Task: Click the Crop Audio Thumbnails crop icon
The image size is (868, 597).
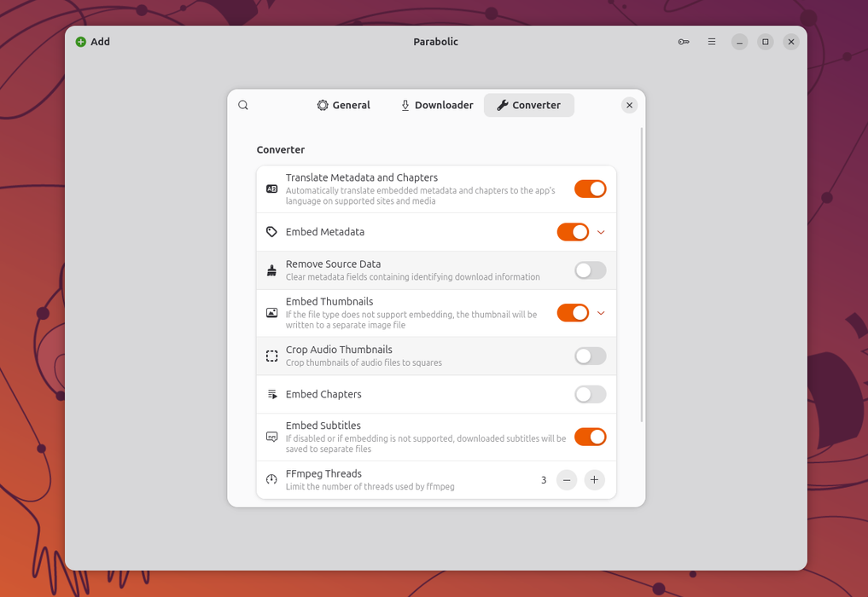Action: pyautogui.click(x=271, y=356)
